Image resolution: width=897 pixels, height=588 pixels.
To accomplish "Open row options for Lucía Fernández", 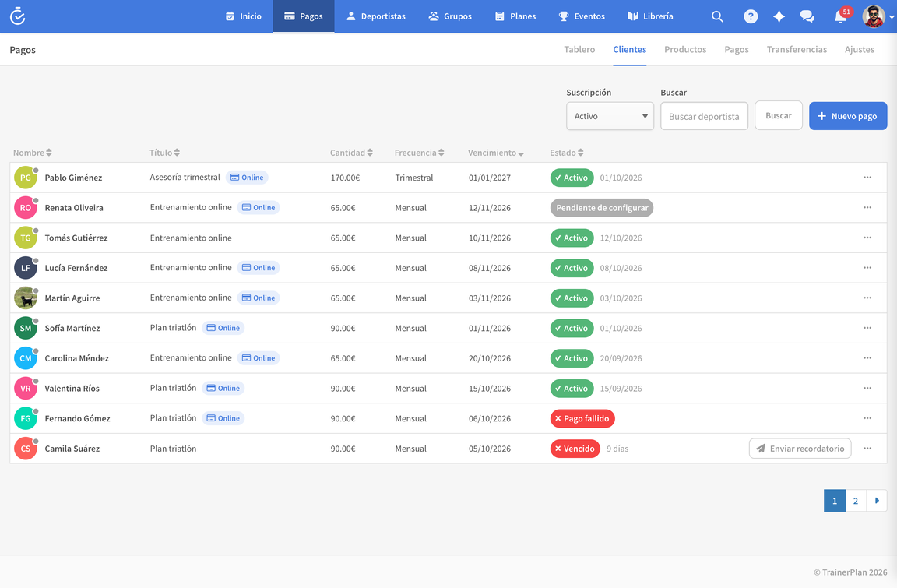I will [x=867, y=268].
